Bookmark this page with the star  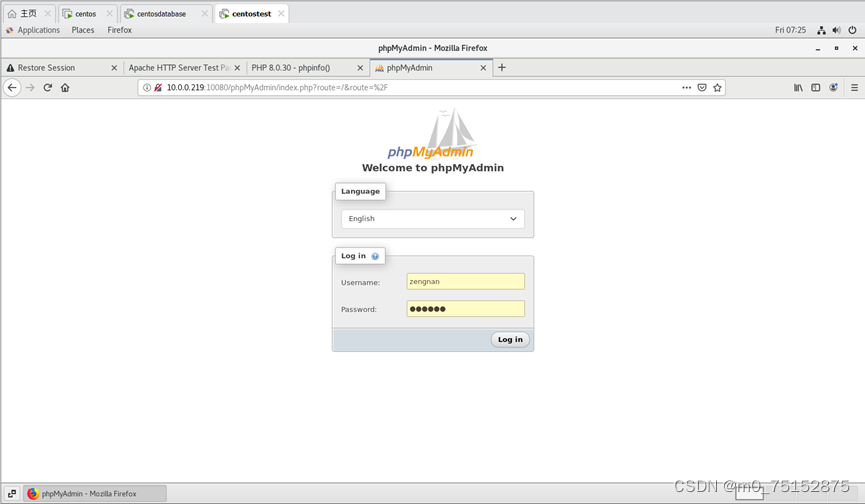[717, 88]
